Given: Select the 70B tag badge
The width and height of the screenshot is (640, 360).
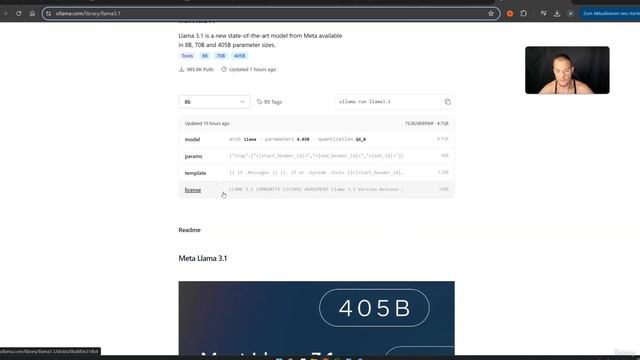Looking at the screenshot, I should (x=220, y=56).
